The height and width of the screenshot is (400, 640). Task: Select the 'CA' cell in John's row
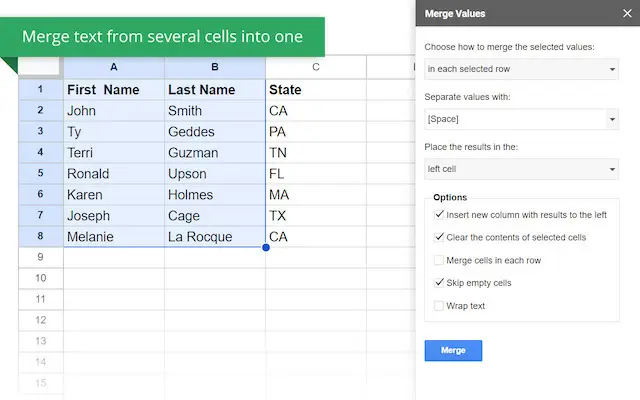[316, 111]
